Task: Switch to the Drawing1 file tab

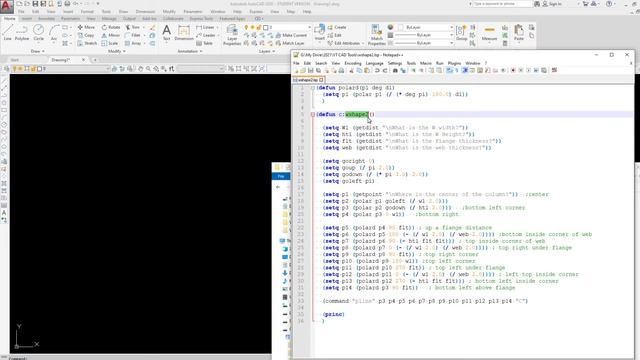Action: pos(60,60)
